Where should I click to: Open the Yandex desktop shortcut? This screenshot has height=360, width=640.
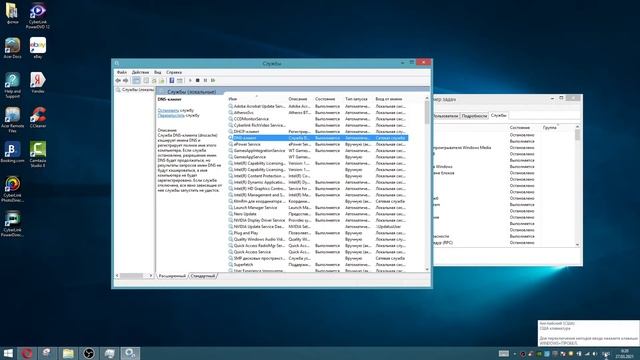point(38,83)
